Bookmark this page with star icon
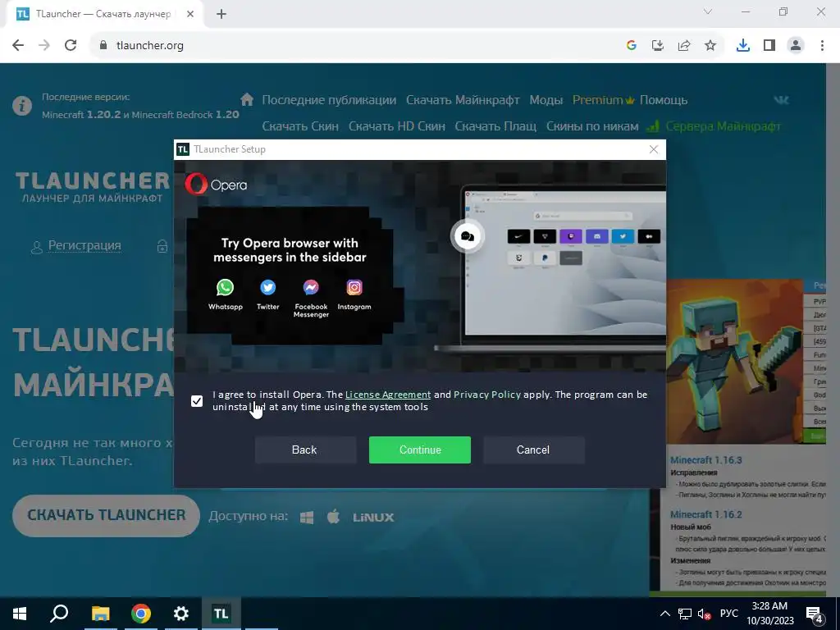The image size is (840, 630). click(710, 45)
